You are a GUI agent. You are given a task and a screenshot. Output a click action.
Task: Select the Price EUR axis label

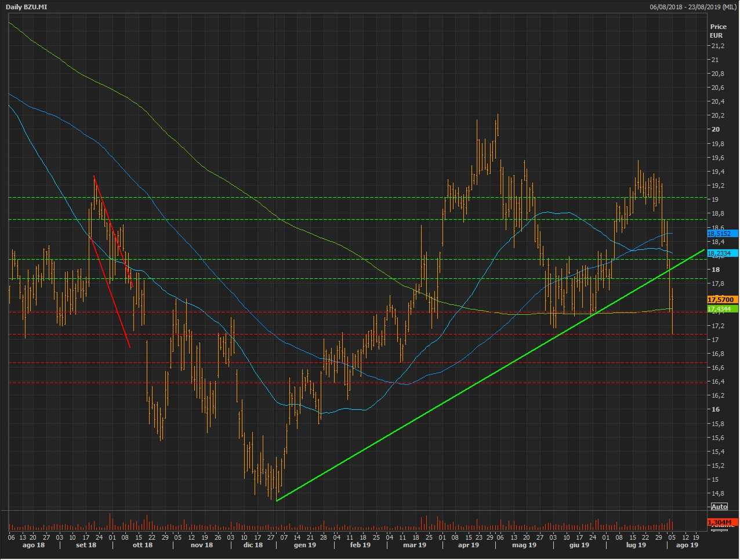click(718, 31)
